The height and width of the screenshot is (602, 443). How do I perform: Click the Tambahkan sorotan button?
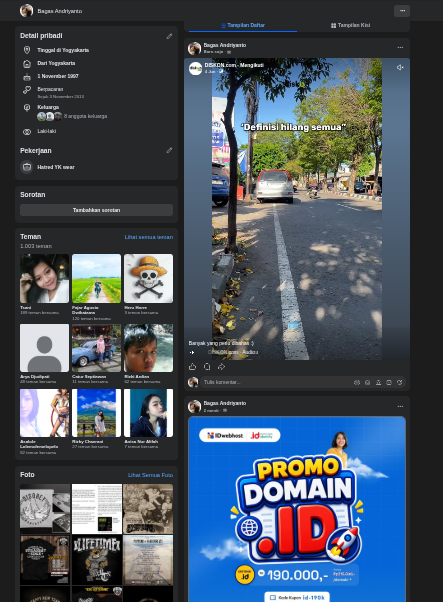click(96, 210)
